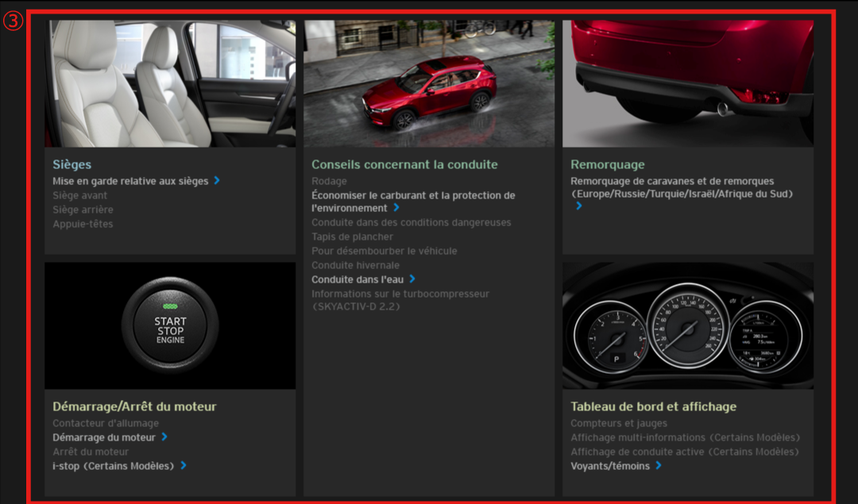Select the white leather seats image
858x504 pixels.
pos(170,83)
